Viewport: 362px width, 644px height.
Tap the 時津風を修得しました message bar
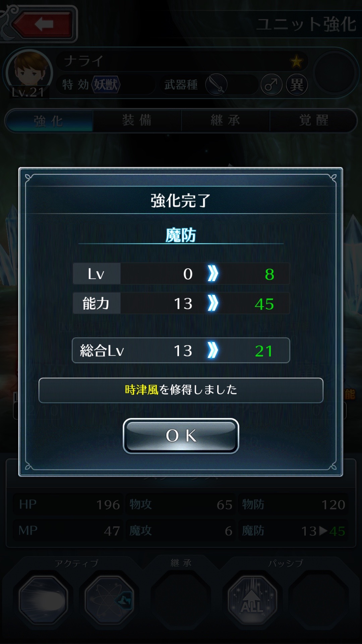pos(181,390)
